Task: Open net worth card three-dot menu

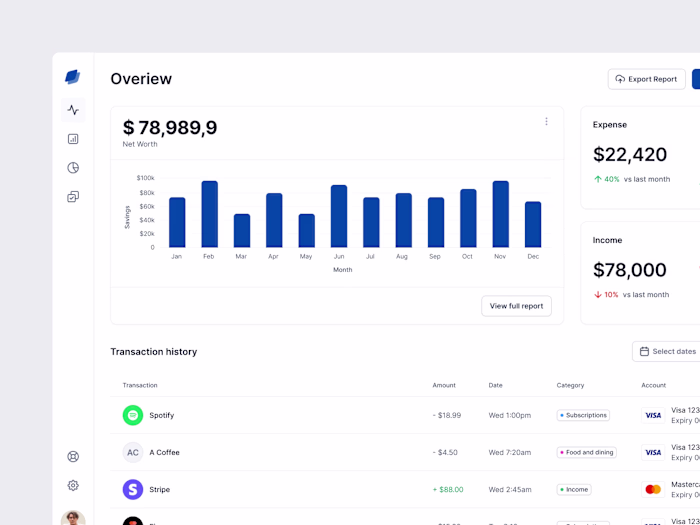Action: click(546, 121)
